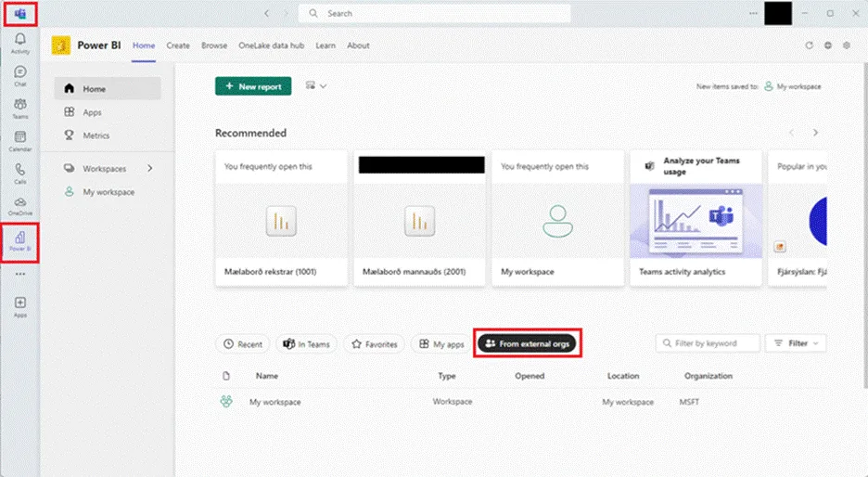Show more apps via the ellipsis icon

(x=19, y=274)
